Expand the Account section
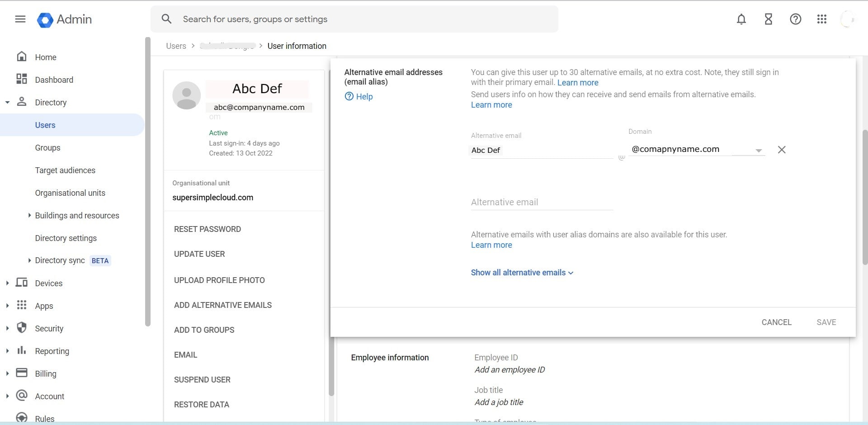This screenshot has width=868, height=425. (x=7, y=397)
